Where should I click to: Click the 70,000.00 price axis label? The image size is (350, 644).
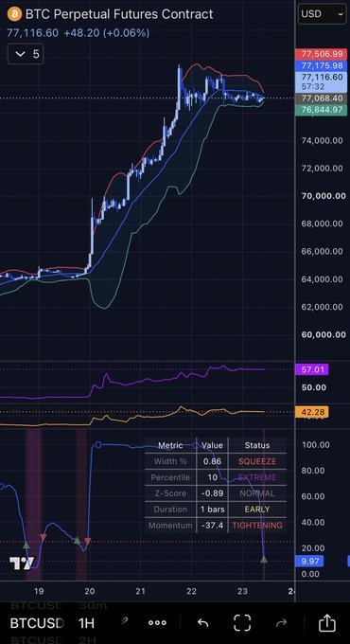(324, 196)
